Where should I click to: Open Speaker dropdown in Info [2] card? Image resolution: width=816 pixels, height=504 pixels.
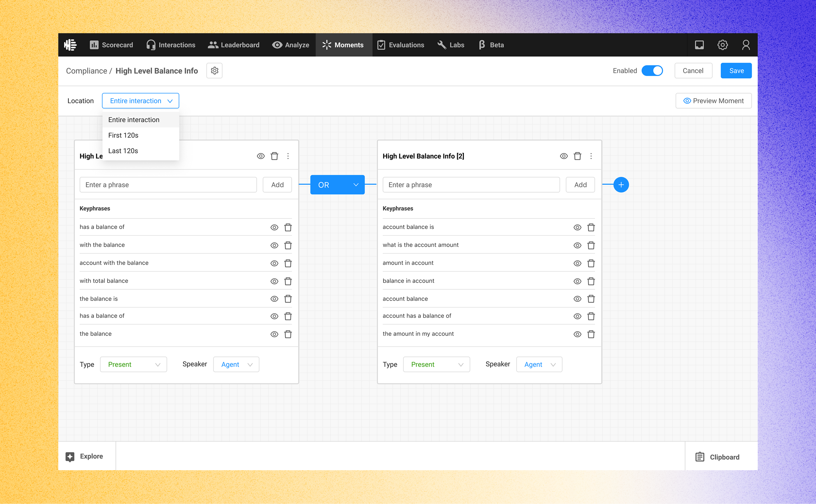(x=539, y=364)
